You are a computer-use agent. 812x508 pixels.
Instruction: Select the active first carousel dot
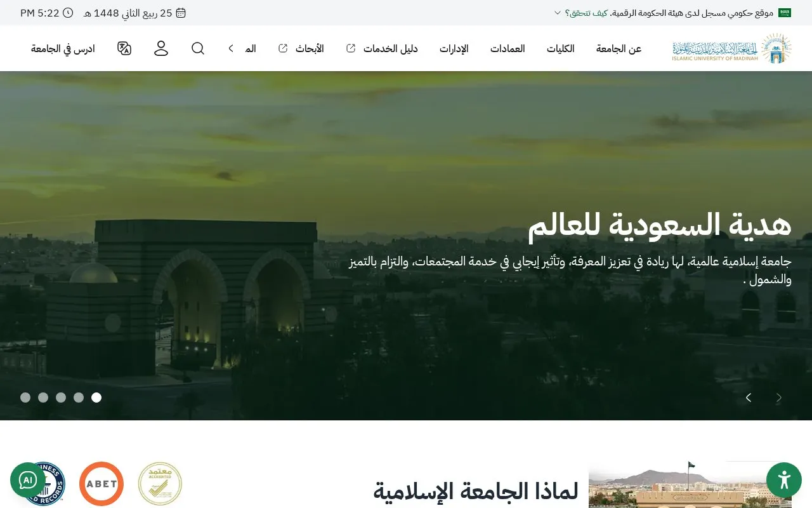coord(96,398)
